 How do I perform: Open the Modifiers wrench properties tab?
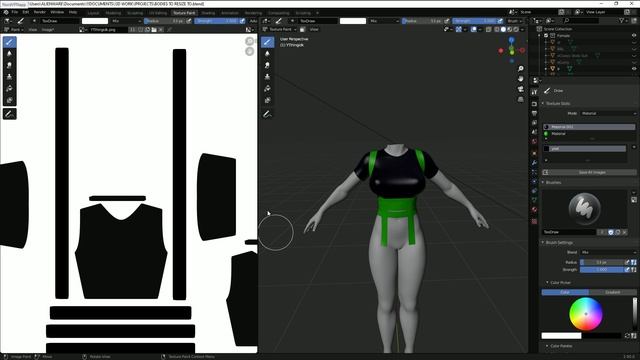click(534, 162)
